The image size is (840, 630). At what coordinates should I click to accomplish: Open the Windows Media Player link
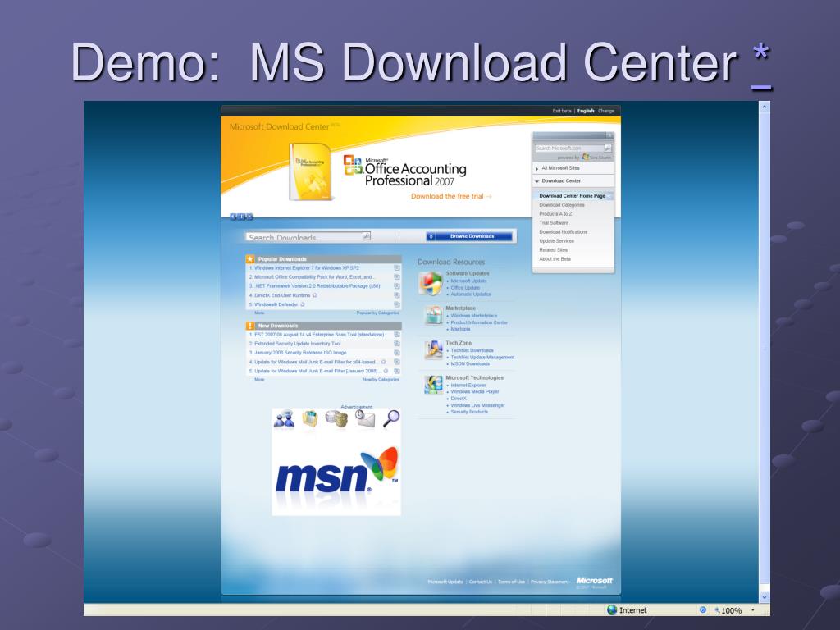[475, 391]
